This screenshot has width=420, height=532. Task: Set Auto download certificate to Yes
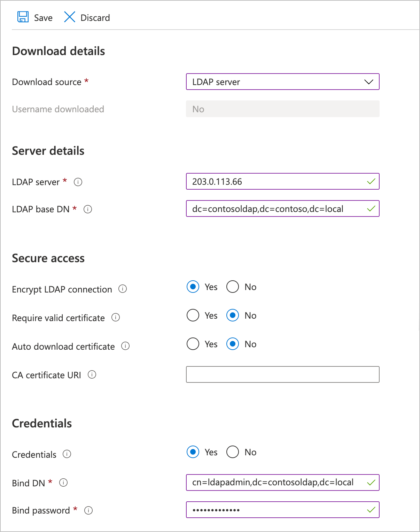193,344
